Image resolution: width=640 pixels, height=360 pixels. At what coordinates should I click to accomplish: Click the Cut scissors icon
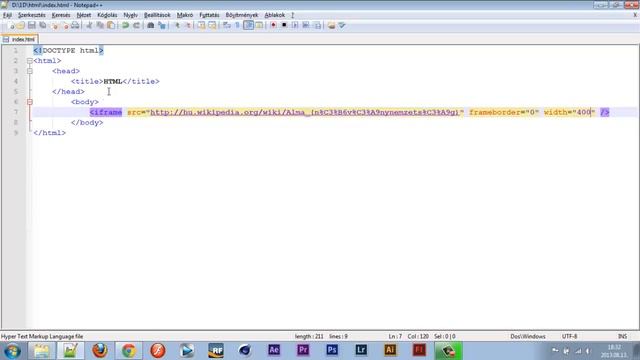89,25
